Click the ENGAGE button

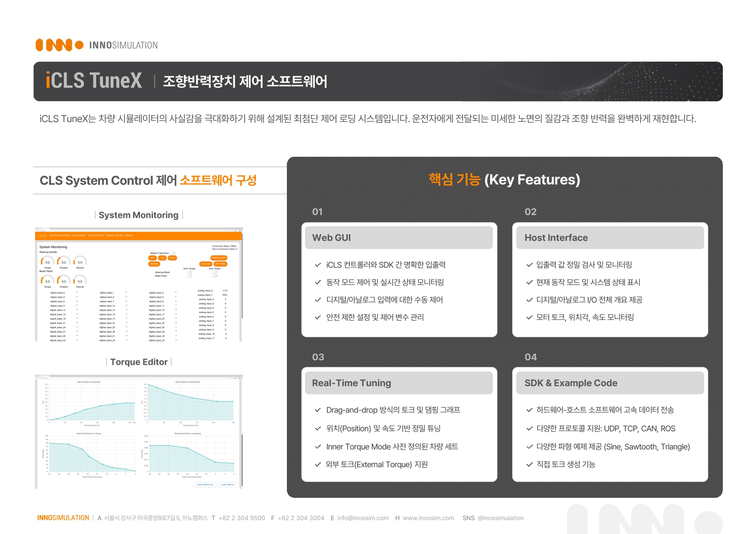154,264
